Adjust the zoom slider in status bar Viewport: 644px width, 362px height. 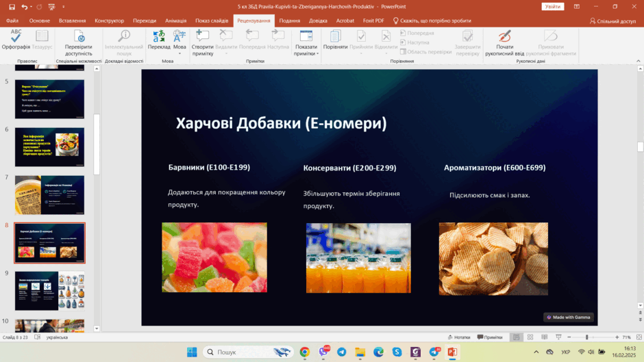point(586,337)
